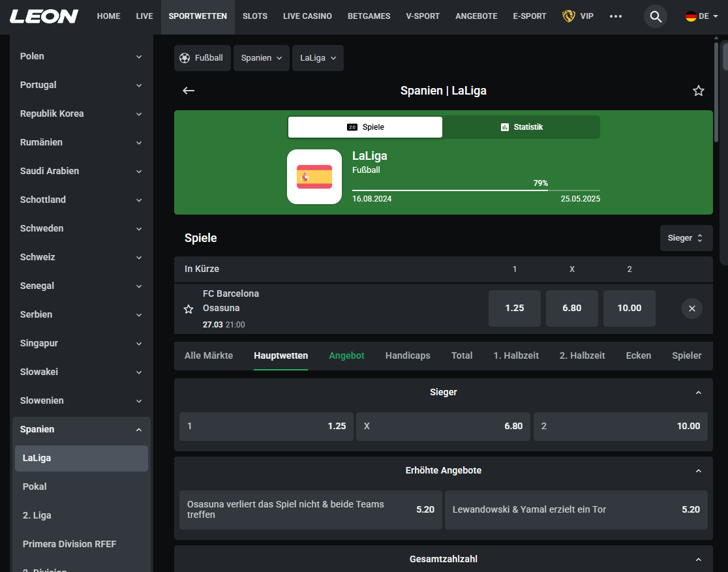This screenshot has height=572, width=728.
Task: Toggle the favorite star for the Barcelona match
Action: [189, 309]
